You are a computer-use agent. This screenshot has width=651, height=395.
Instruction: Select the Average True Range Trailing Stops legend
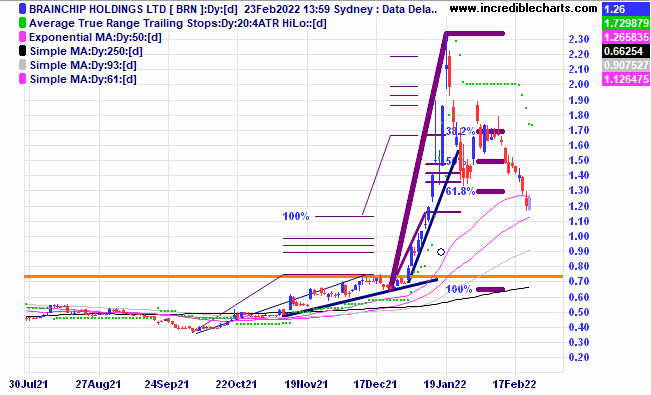[178, 23]
